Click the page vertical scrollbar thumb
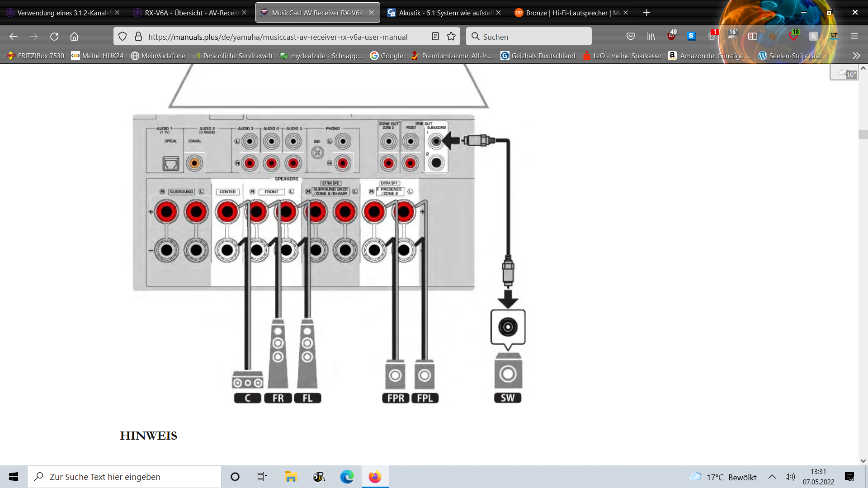The image size is (868, 488). pyautogui.click(x=863, y=134)
